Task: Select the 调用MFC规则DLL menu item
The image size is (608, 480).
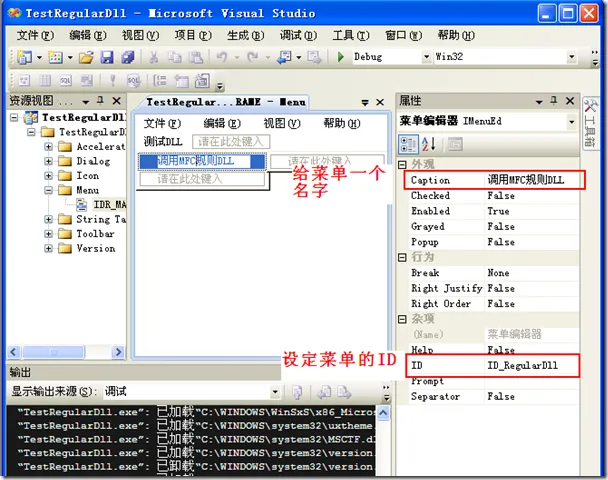Action: (201, 161)
